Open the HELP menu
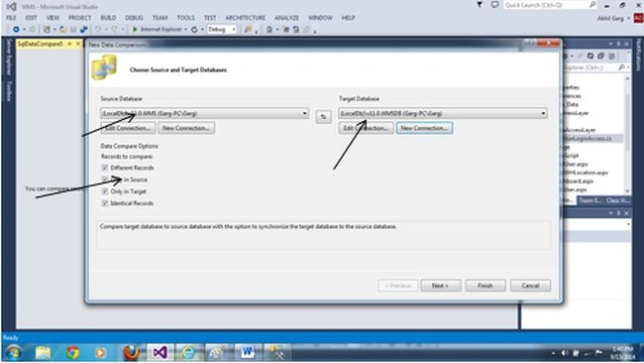This screenshot has height=363, width=644. pos(348,18)
